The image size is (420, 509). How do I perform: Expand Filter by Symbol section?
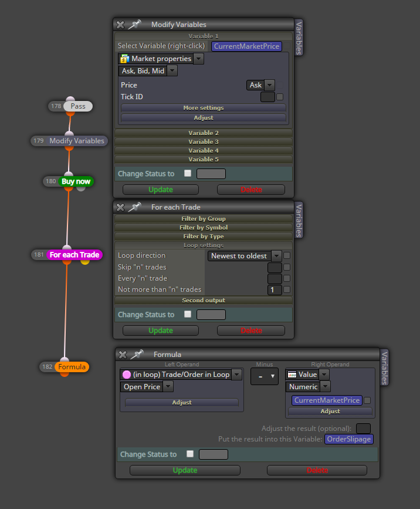tap(204, 227)
